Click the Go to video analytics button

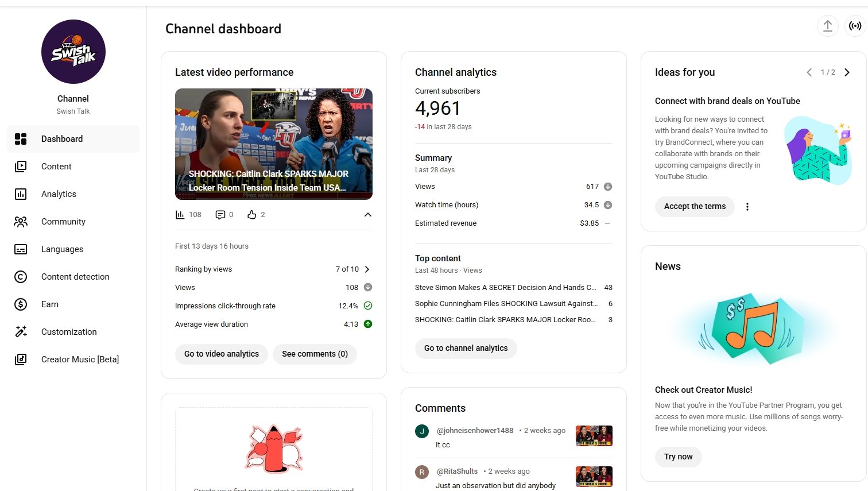pyautogui.click(x=222, y=354)
